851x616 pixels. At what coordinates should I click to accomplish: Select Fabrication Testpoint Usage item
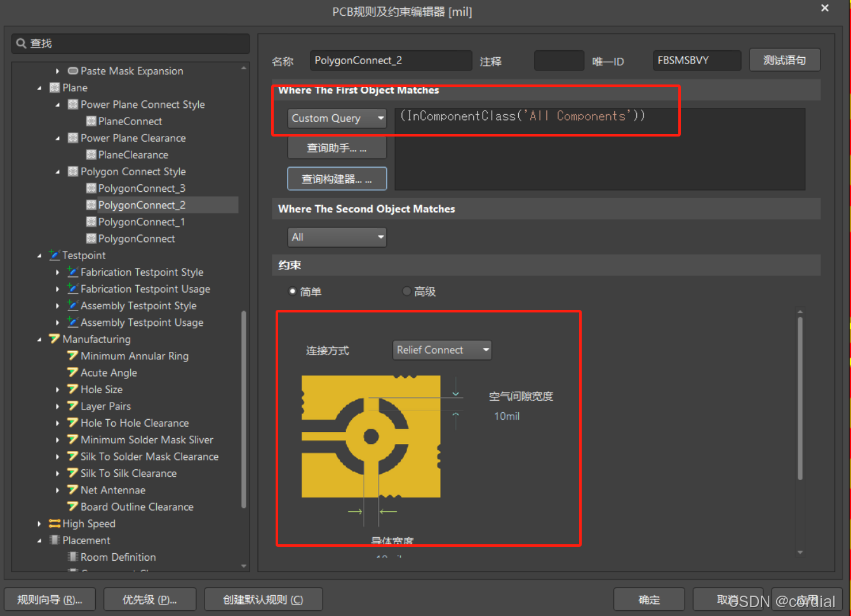[x=145, y=289]
